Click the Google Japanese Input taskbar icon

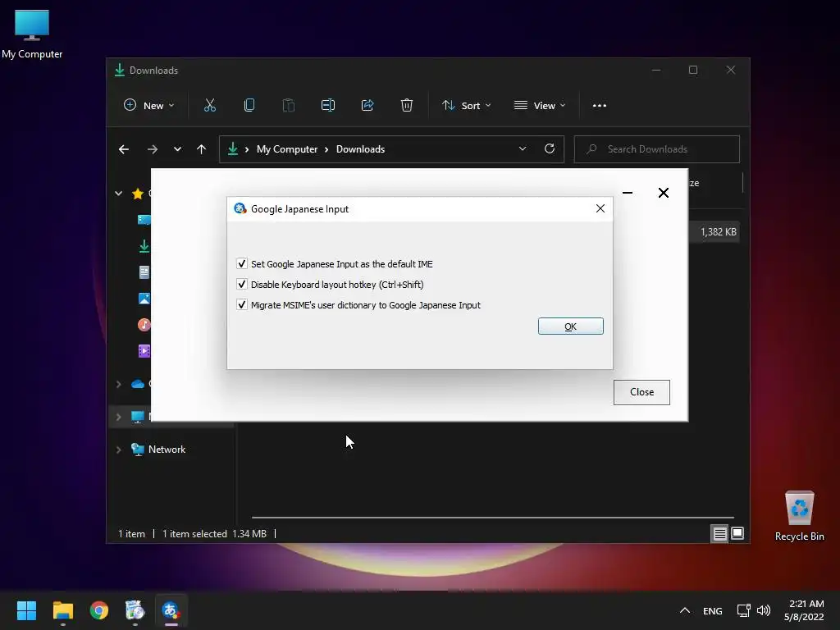click(171, 610)
